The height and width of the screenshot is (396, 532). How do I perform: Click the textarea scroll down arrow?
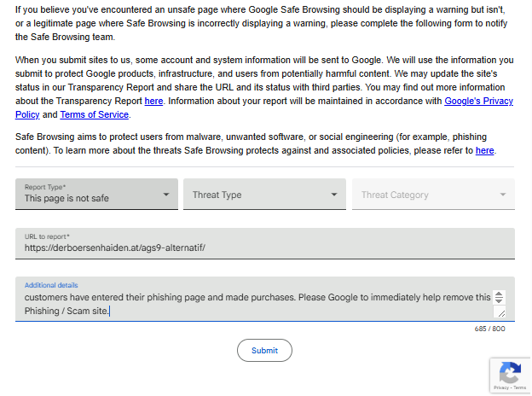(x=500, y=302)
